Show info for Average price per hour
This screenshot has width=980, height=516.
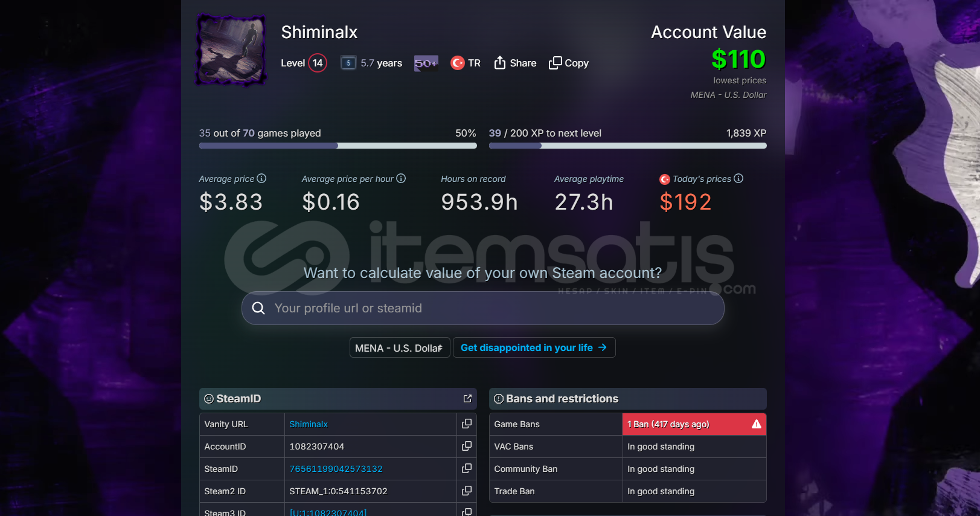pos(401,178)
